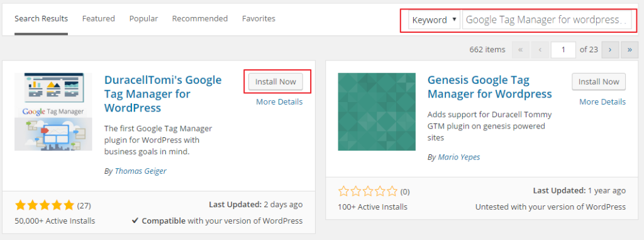This screenshot has width=644, height=240.
Task: Click DuracellTomi's Google Tag Manager thumbnail
Action: point(53,111)
